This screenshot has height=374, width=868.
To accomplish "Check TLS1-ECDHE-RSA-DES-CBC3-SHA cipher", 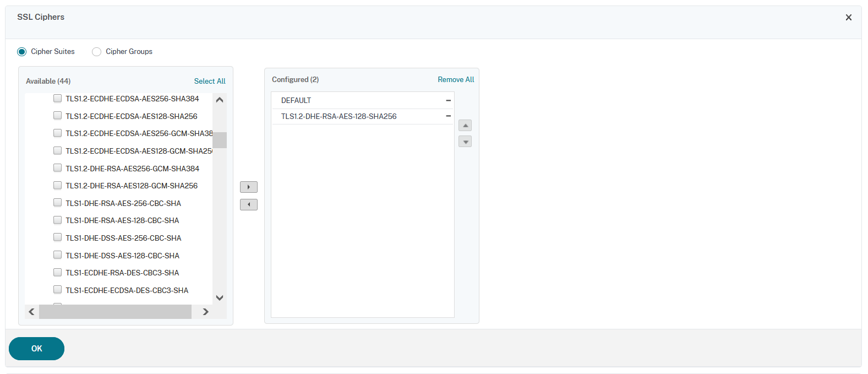I will pos(57,272).
